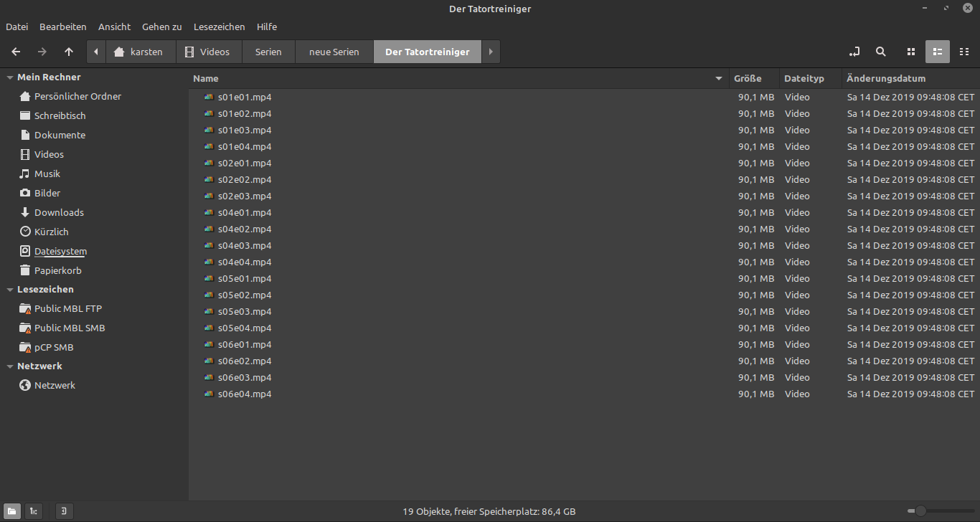This screenshot has height=522, width=980.
Task: Open the Ansicht menu
Action: (x=115, y=27)
